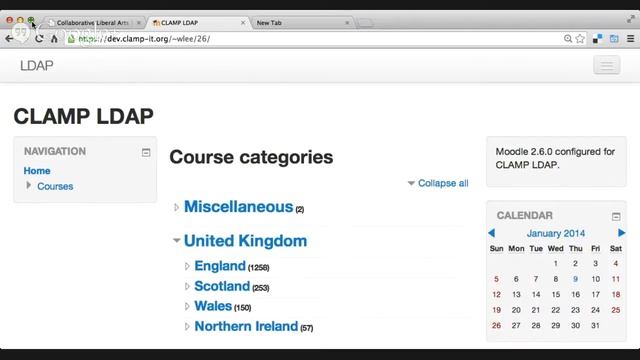The image size is (640, 360).
Task: Open the Courses link in navigation
Action: (55, 186)
